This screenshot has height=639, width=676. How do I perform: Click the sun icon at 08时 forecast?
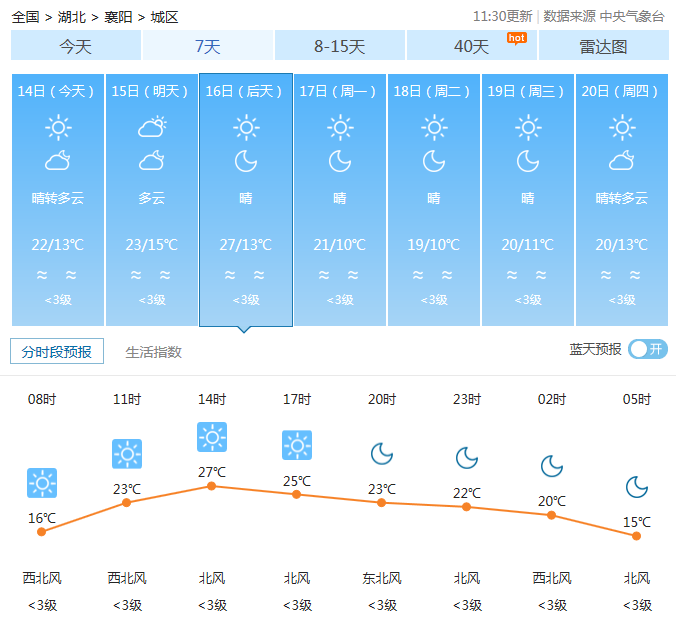[x=41, y=483]
